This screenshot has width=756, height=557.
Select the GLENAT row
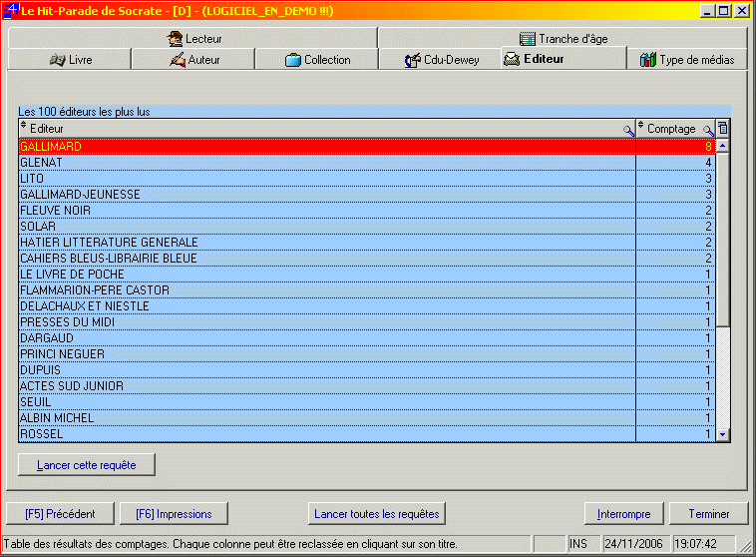click(366, 162)
